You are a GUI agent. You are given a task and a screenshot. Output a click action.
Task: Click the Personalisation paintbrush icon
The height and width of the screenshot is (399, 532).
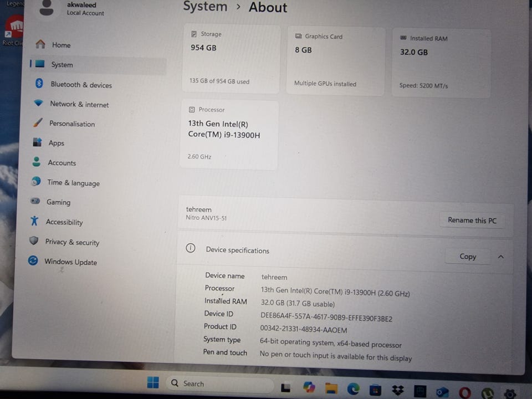tap(38, 122)
